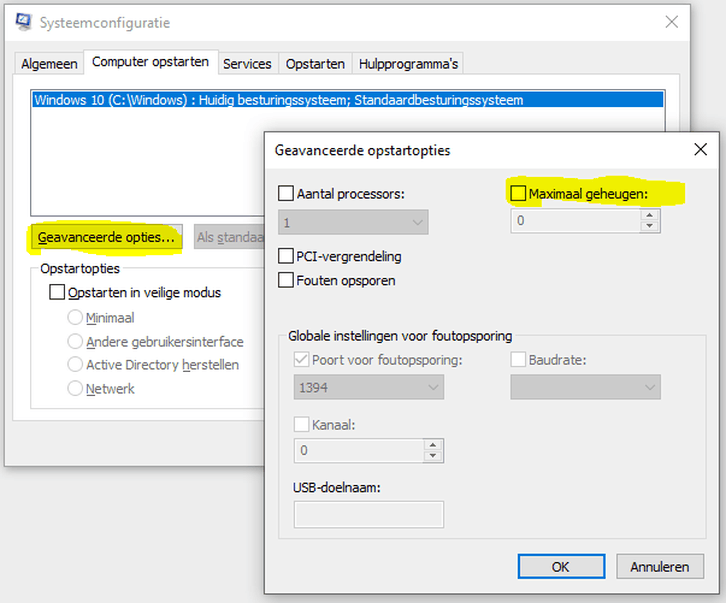This screenshot has width=726, height=603.
Task: Enable the Maximaal geheugen checkbox
Action: [x=518, y=193]
